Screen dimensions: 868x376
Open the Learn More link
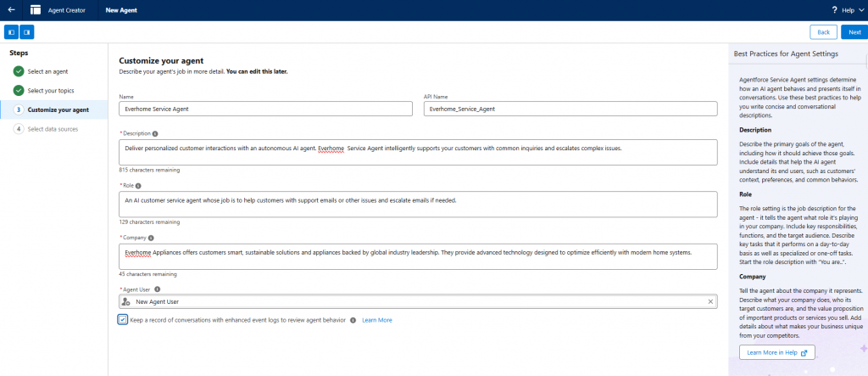(x=377, y=320)
